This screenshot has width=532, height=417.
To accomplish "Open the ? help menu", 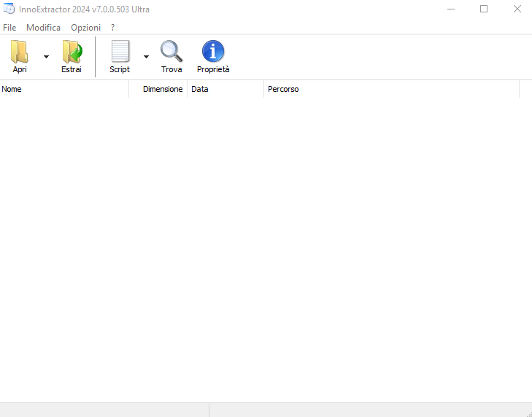I will (113, 28).
